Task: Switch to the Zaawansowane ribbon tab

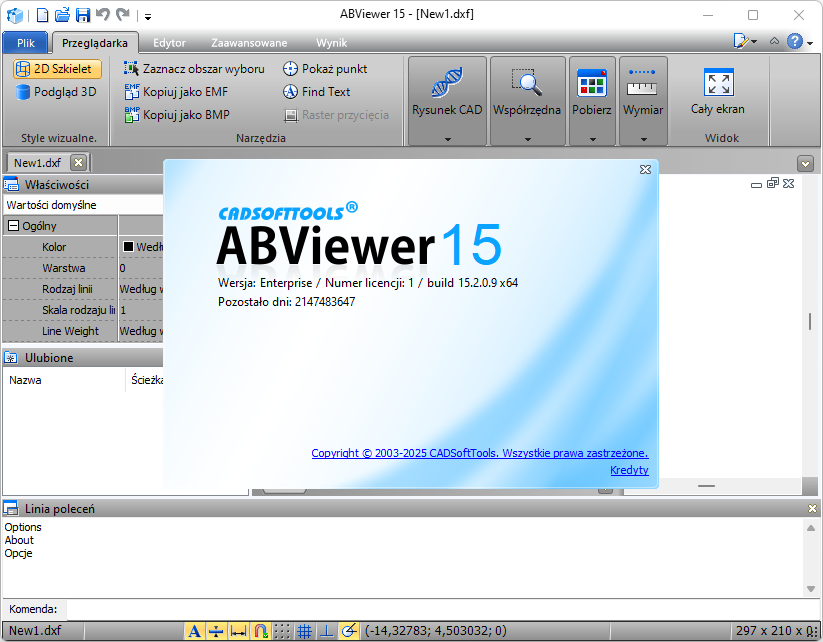Action: [249, 43]
